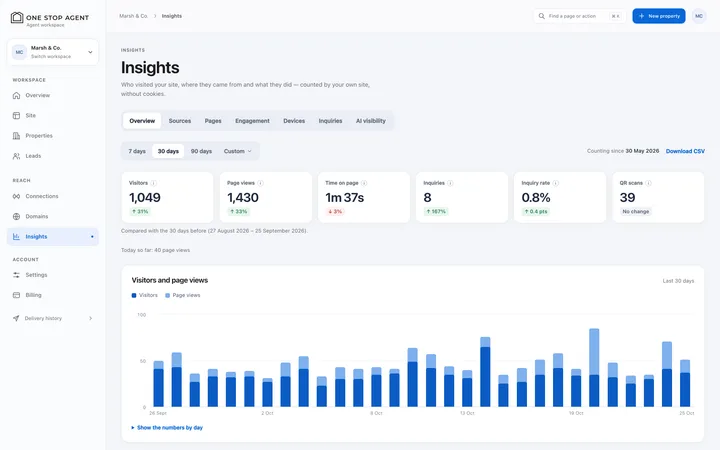Switch to the Inquiries tab
Viewport: 720px width, 450px height.
330,121
